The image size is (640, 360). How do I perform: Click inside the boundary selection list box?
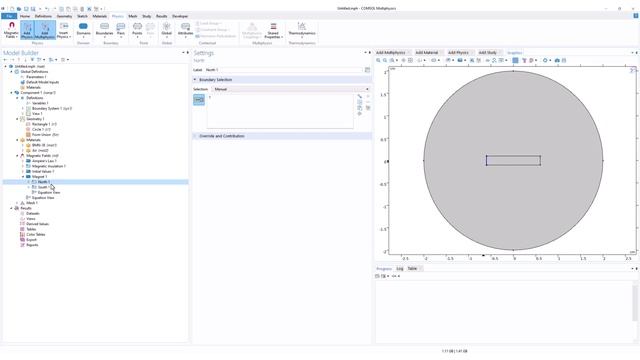tap(280, 111)
